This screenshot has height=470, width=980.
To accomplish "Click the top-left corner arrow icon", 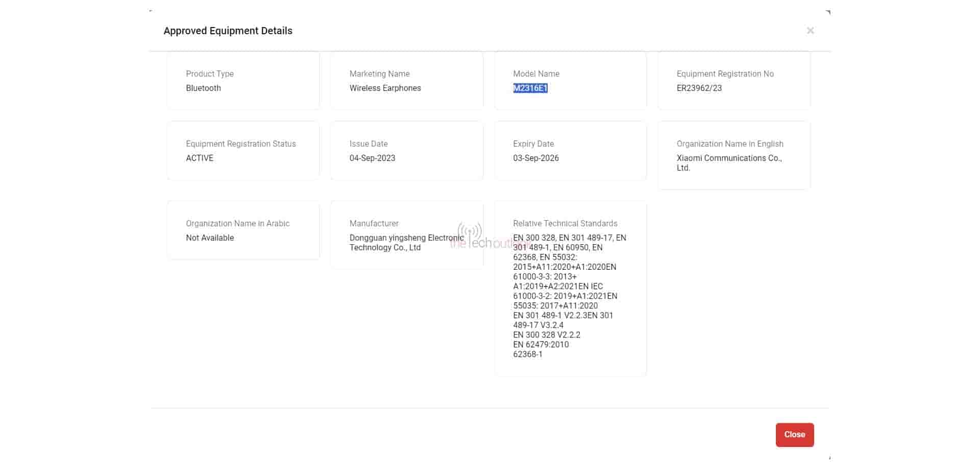I will pos(151,9).
